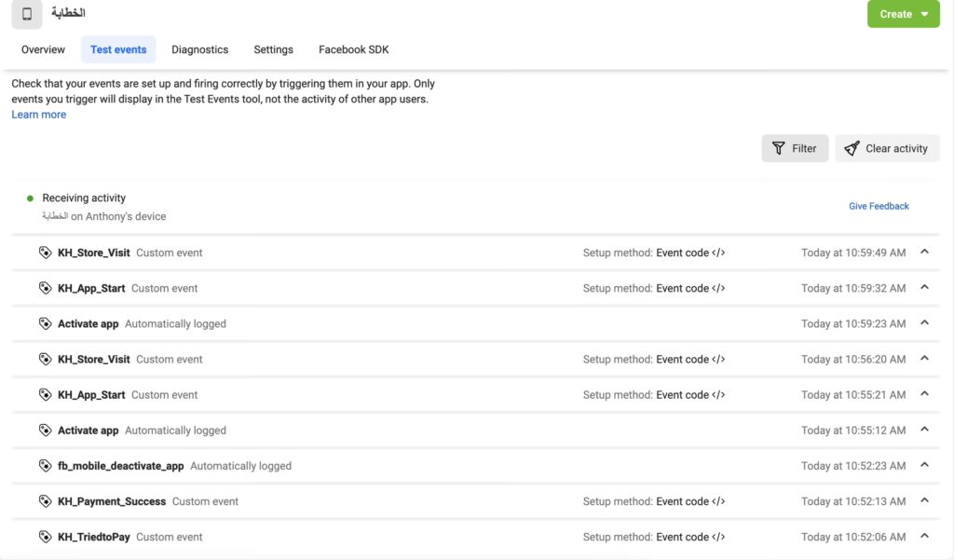The width and height of the screenshot is (954, 560).
Task: Click the Give Feedback link
Action: (x=879, y=206)
